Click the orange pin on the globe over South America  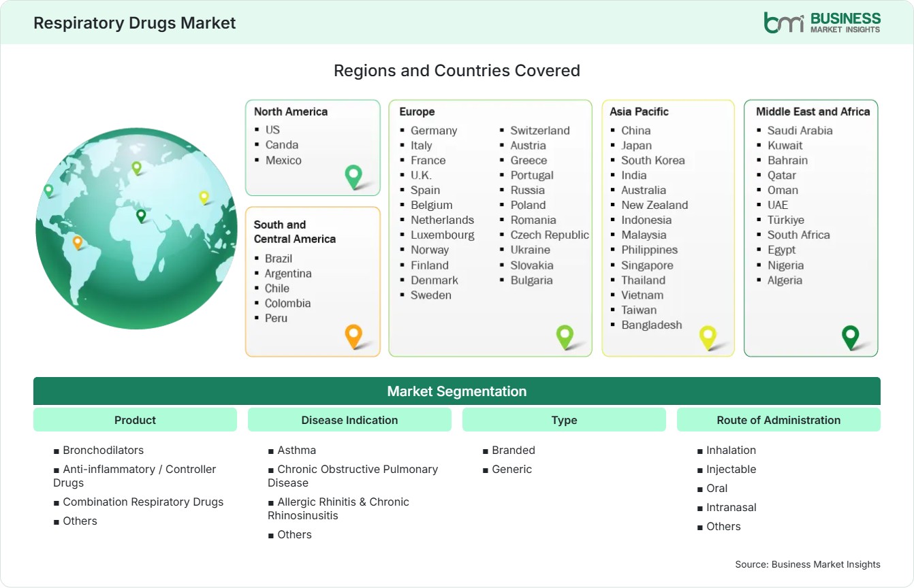pyautogui.click(x=78, y=242)
